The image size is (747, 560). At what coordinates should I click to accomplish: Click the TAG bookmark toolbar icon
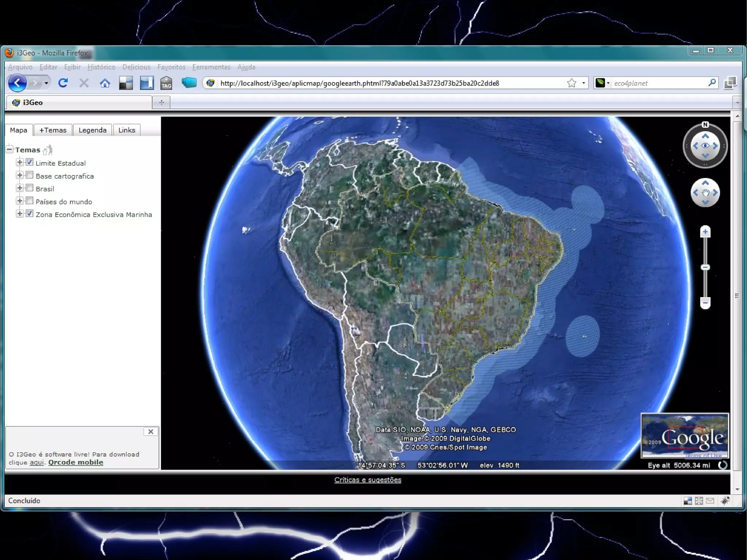(x=166, y=83)
